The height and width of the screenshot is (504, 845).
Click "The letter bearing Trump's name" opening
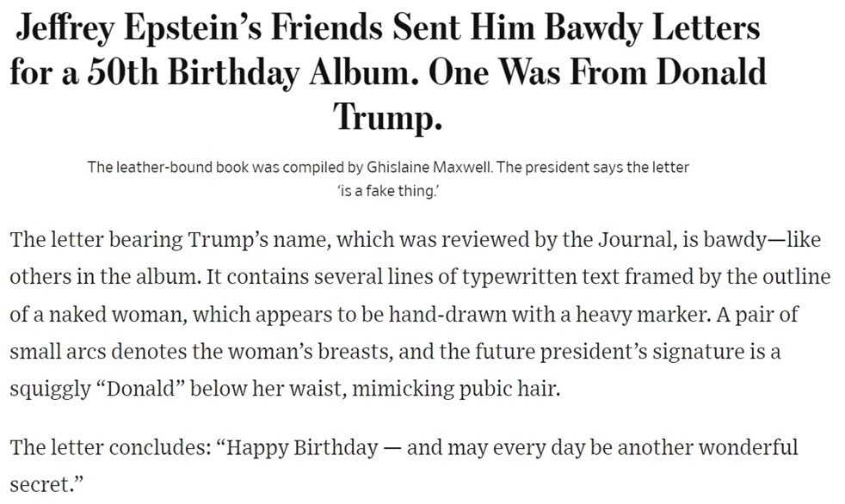click(170, 239)
